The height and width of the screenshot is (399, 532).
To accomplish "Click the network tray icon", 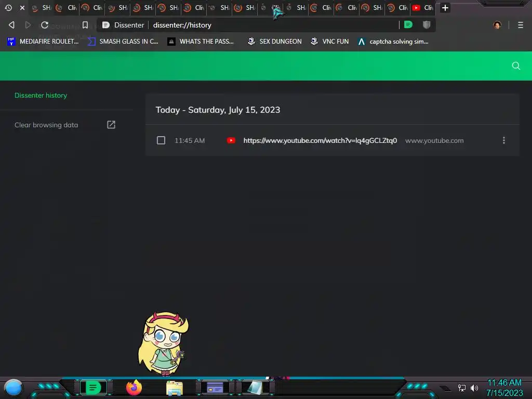I will (x=461, y=388).
